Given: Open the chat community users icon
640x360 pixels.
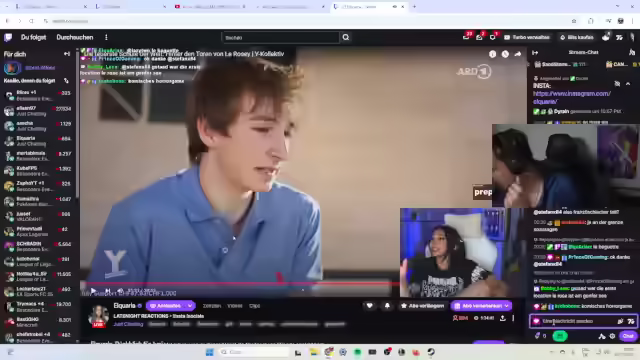Looking at the screenshot, I should click(632, 52).
